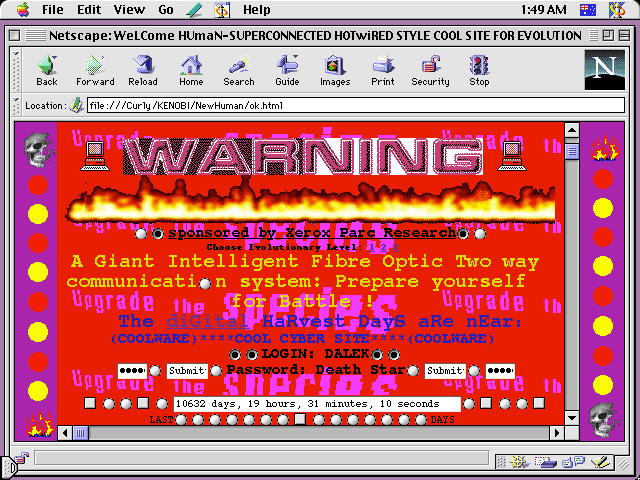Tick the leftmost checkbox in countdown row
The height and width of the screenshot is (480, 640).
pos(90,403)
